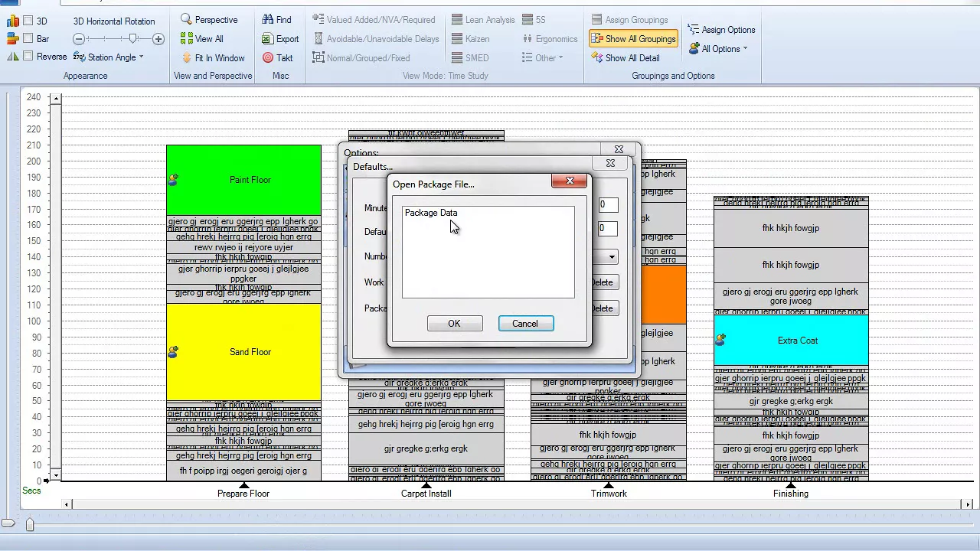
Task: Switch to Kaizen mode
Action: pyautogui.click(x=469, y=39)
